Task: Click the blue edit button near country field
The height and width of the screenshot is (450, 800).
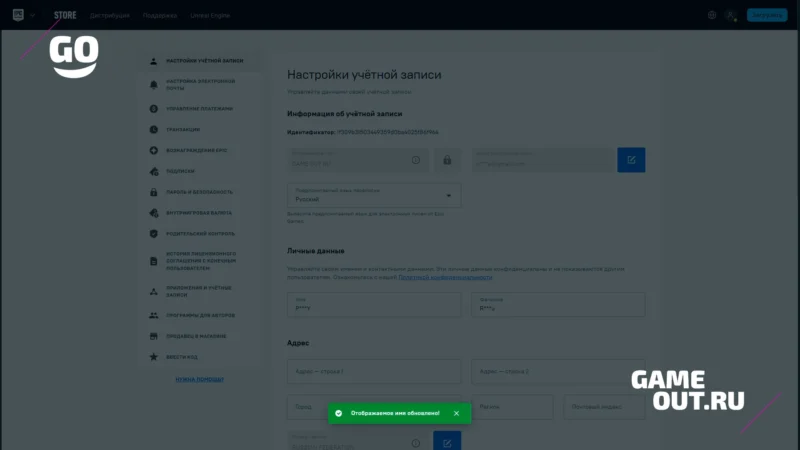Action: tap(447, 441)
